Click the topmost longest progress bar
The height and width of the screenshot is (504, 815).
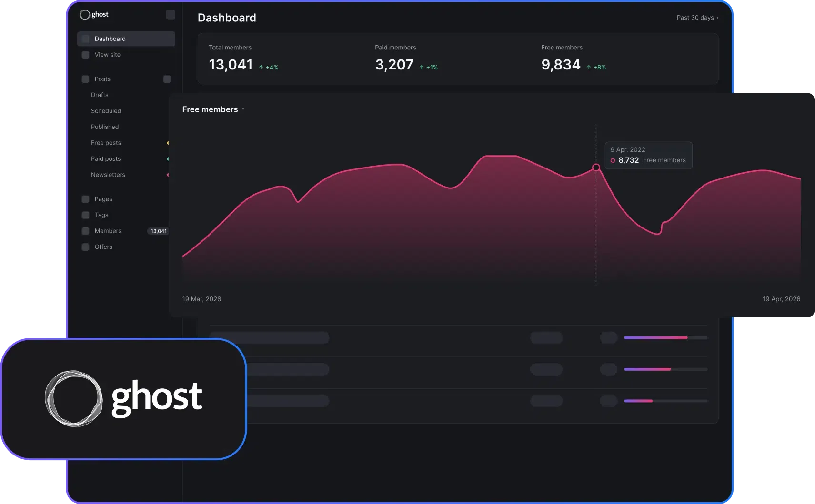coord(665,338)
